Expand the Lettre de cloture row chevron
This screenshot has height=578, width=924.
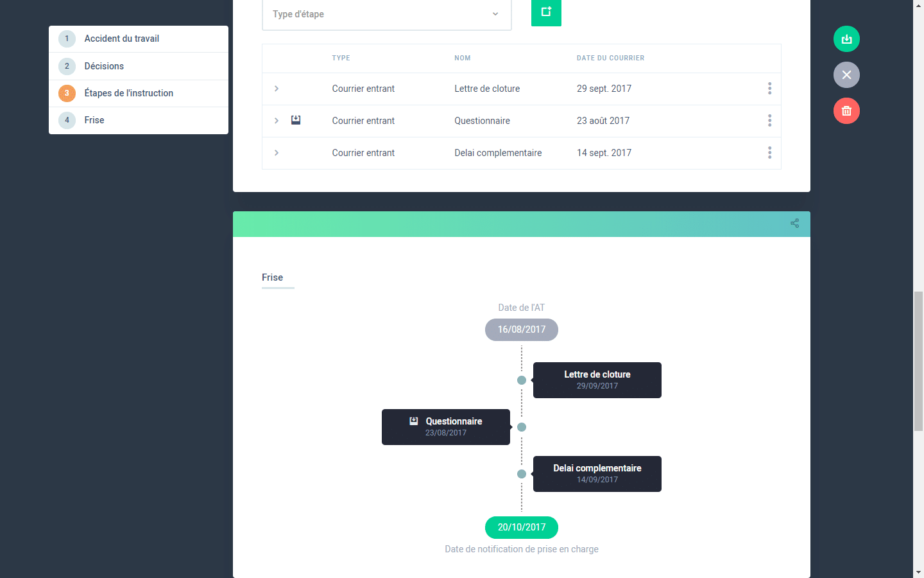point(277,89)
